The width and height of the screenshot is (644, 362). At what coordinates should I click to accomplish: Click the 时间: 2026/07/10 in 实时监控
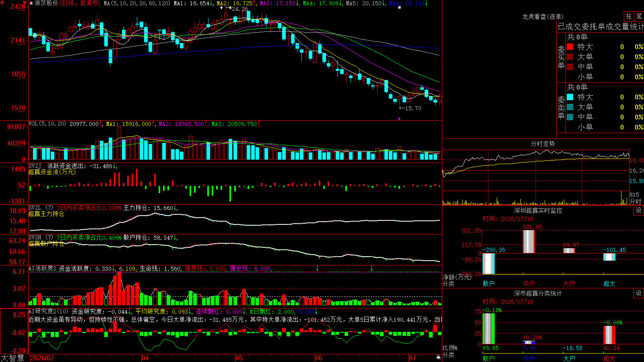pos(508,219)
